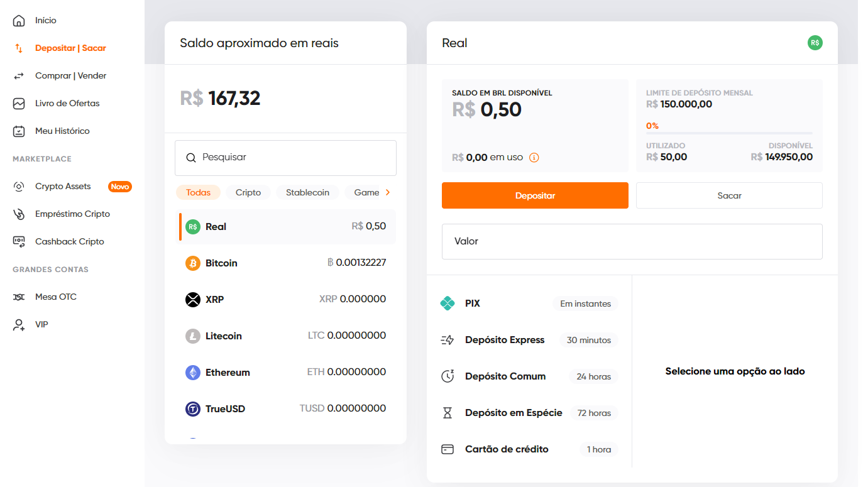Screen dimensions: 868x487
Task: Click the TrueUSD coin icon
Action: (x=193, y=409)
